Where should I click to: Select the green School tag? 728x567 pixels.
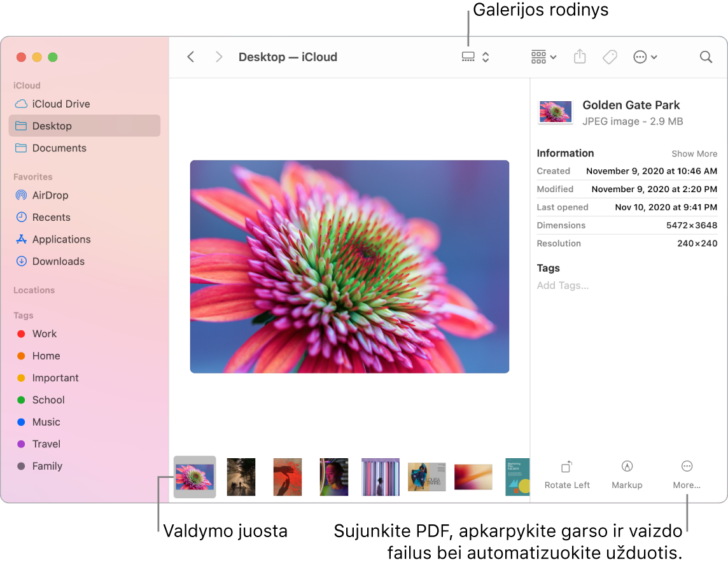pyautogui.click(x=47, y=400)
